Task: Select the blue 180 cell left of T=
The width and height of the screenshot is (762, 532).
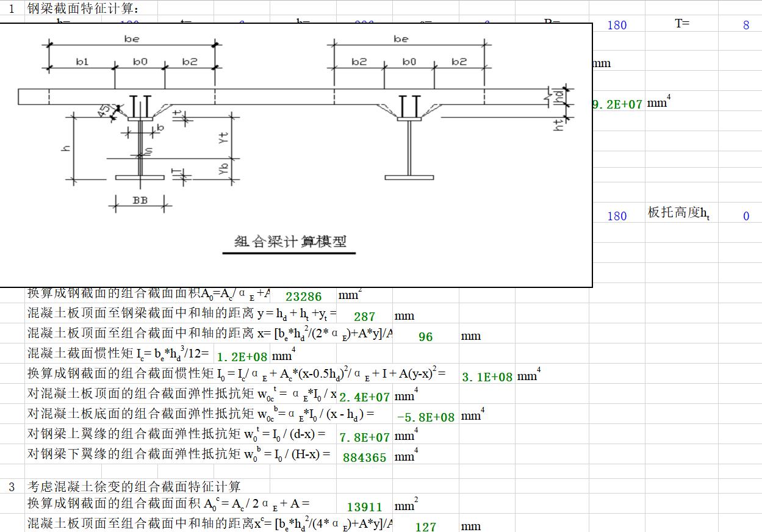Action: pos(617,26)
